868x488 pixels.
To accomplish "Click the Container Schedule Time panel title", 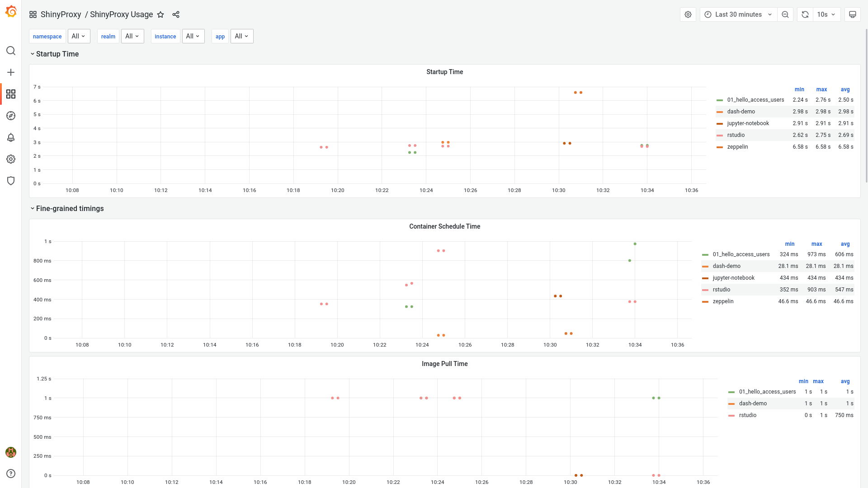I will click(444, 226).
